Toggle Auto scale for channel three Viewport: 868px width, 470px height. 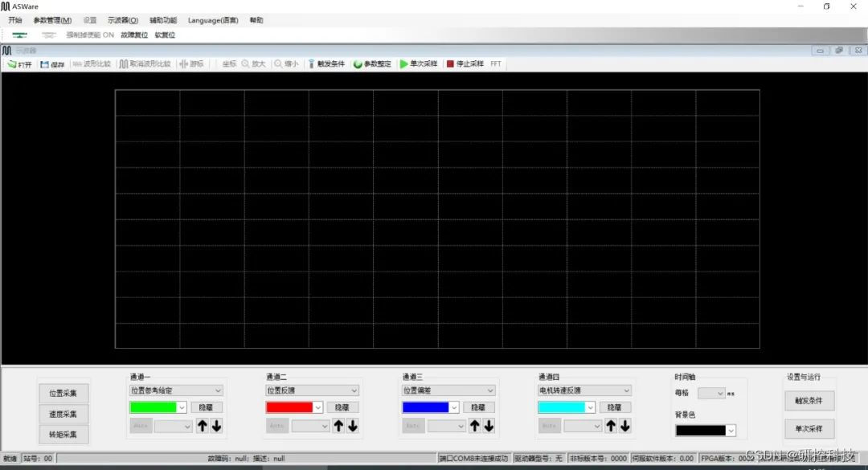click(413, 426)
